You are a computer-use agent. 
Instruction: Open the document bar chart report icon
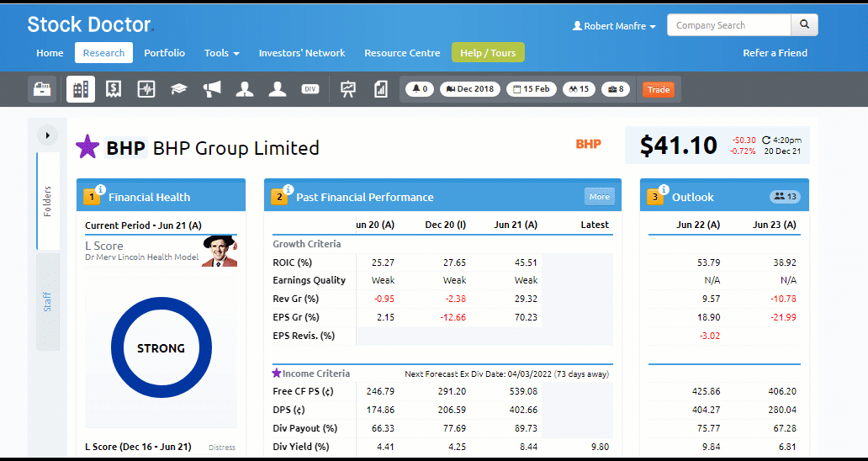pyautogui.click(x=381, y=89)
